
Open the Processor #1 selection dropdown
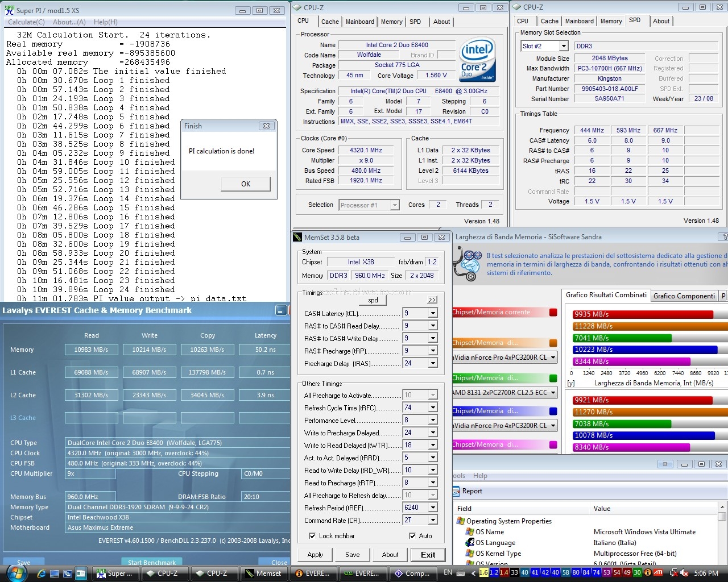click(395, 205)
